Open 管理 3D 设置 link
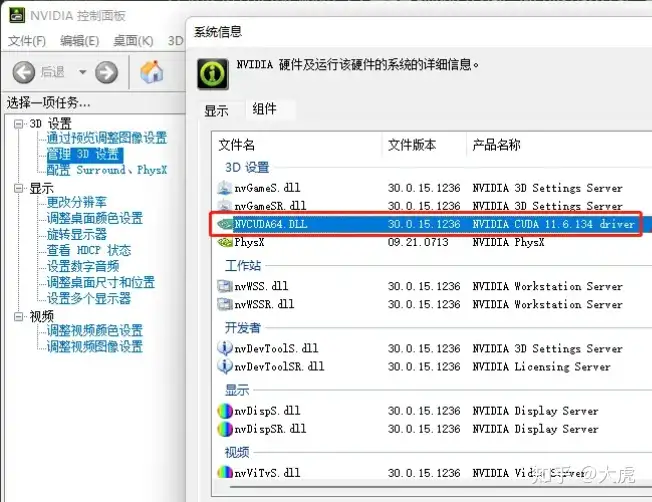The height and width of the screenshot is (502, 652). pyautogui.click(x=85, y=154)
